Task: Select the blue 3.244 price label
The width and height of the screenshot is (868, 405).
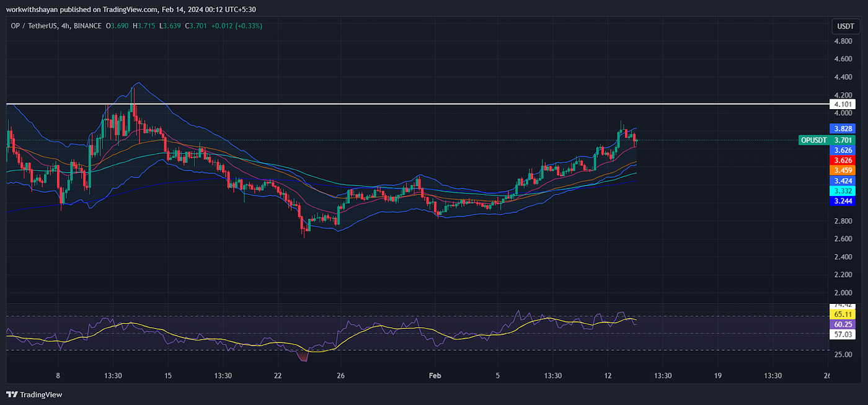Action: pyautogui.click(x=842, y=201)
